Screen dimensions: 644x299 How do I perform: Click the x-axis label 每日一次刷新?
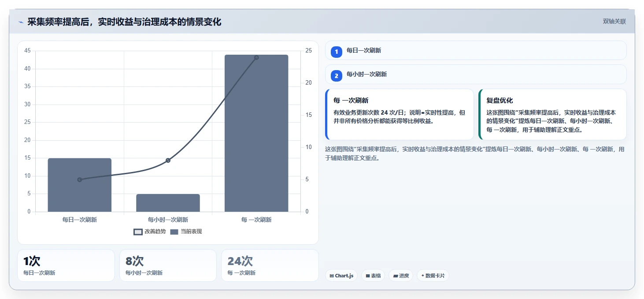(x=80, y=220)
